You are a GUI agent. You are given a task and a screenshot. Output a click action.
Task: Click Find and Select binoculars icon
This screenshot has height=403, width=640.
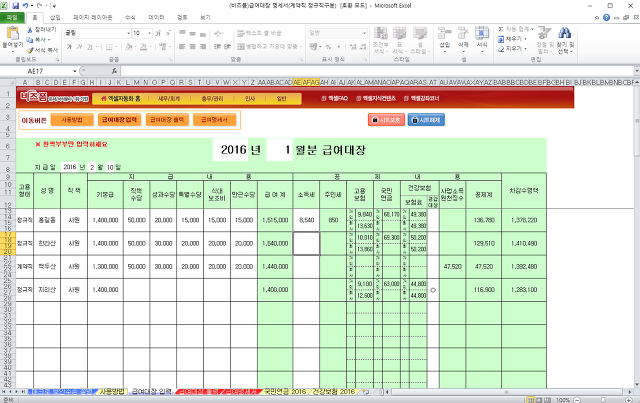565,33
